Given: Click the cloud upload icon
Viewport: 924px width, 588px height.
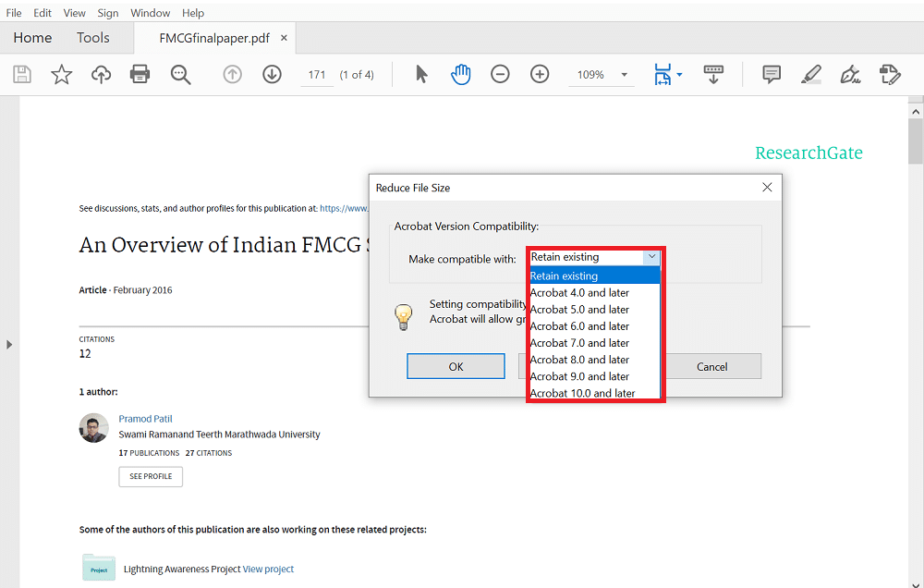Looking at the screenshot, I should tap(101, 75).
